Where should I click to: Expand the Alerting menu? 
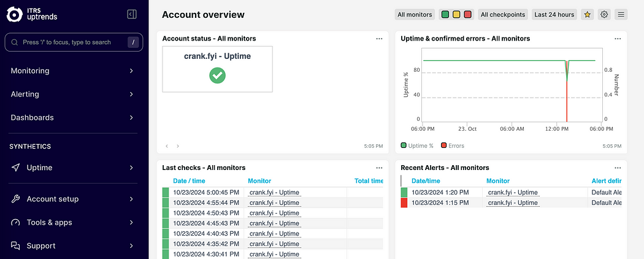coord(74,94)
